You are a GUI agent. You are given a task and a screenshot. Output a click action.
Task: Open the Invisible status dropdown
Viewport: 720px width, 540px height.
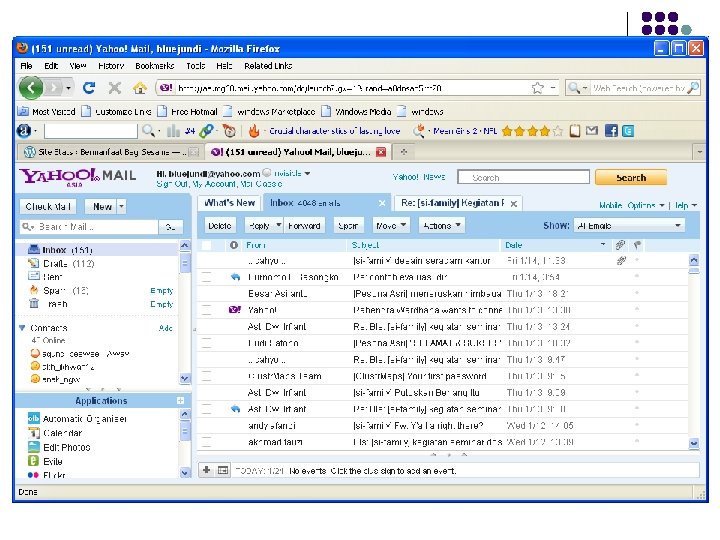(291, 173)
